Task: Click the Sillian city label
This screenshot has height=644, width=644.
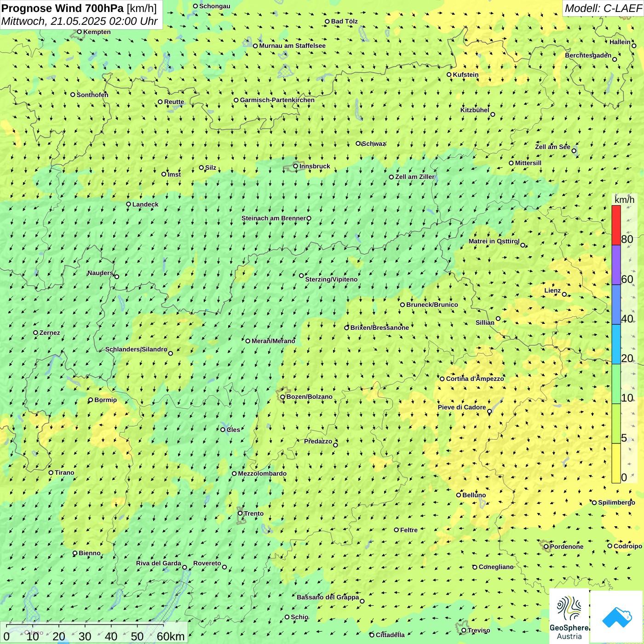Action: pos(485,322)
